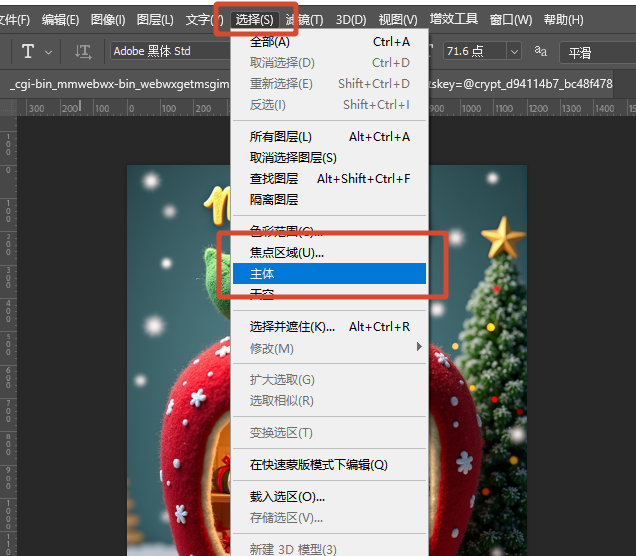Open the 增效工具 menu

453,19
